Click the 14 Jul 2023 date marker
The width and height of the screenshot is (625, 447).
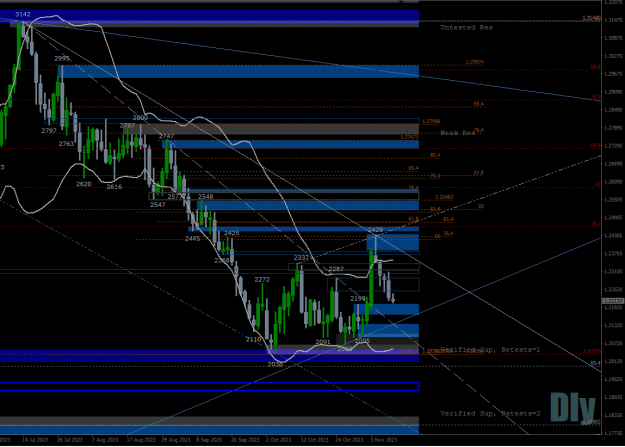[35, 440]
